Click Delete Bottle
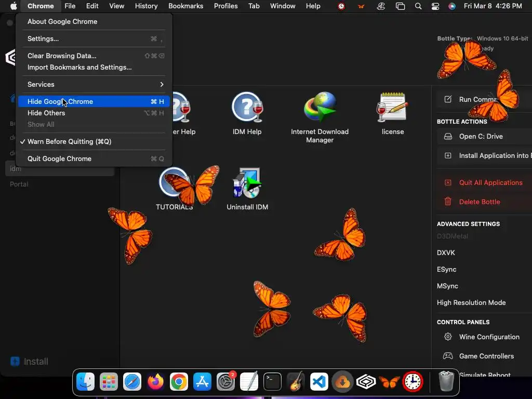532x399 pixels. (x=484, y=202)
